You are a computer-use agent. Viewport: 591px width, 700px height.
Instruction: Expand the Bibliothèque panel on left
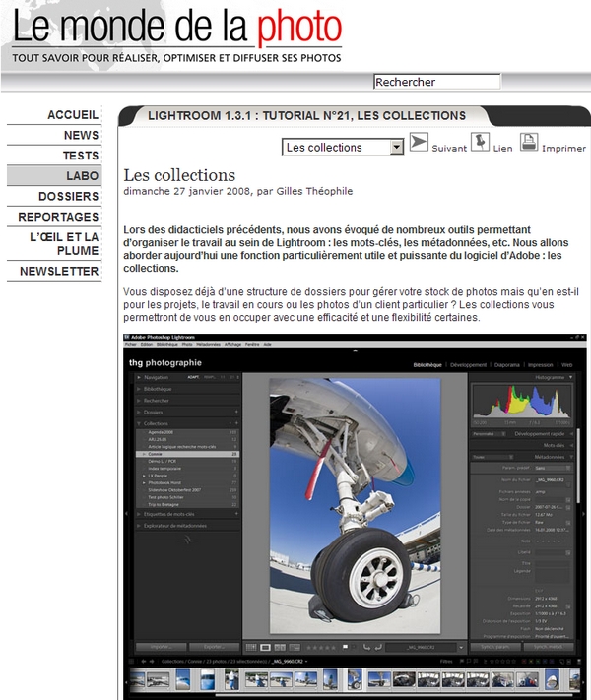[x=139, y=389]
